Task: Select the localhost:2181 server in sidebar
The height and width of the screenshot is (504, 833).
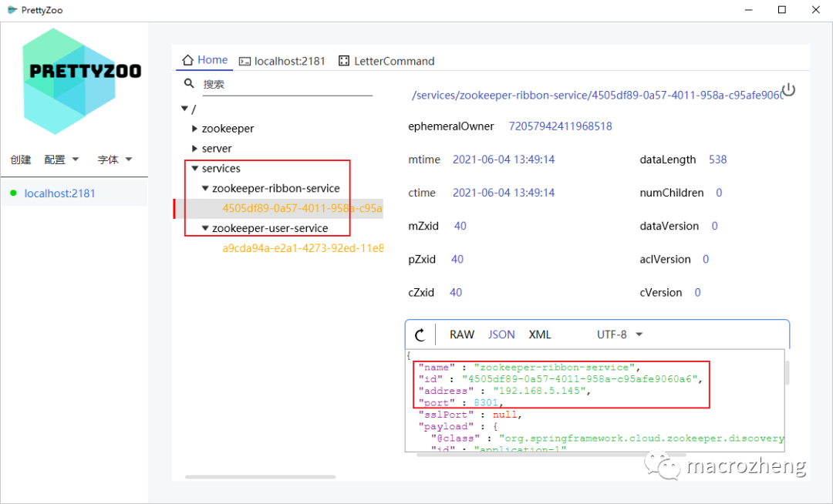Action: [x=59, y=193]
